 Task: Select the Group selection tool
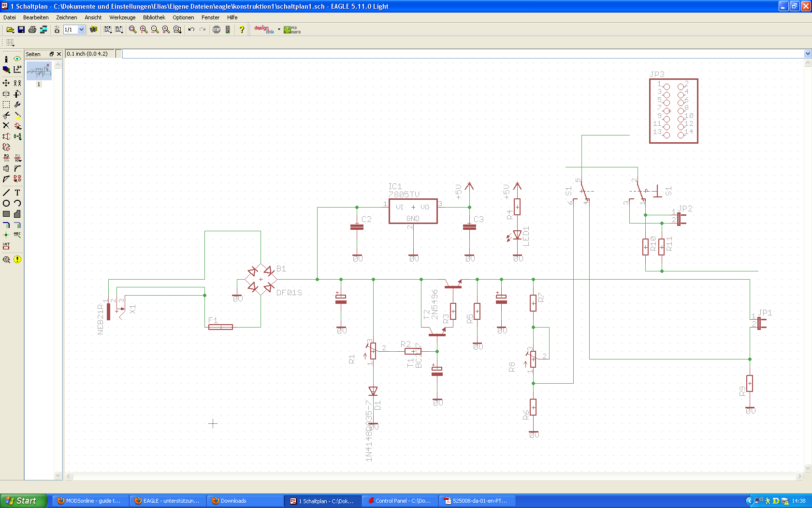6,105
